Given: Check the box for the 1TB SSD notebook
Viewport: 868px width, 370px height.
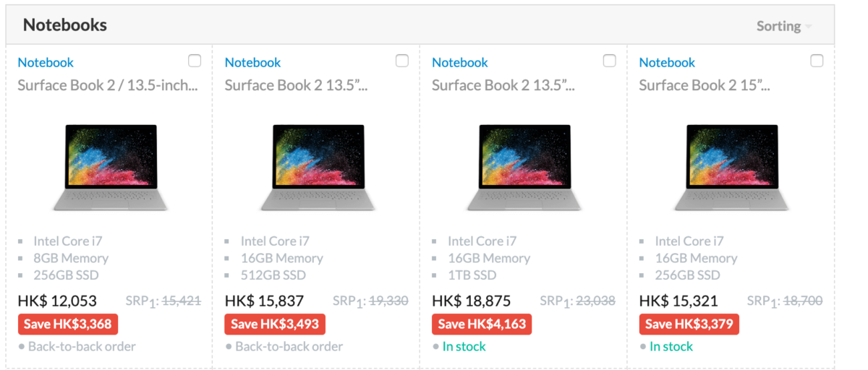Looking at the screenshot, I should [x=609, y=61].
